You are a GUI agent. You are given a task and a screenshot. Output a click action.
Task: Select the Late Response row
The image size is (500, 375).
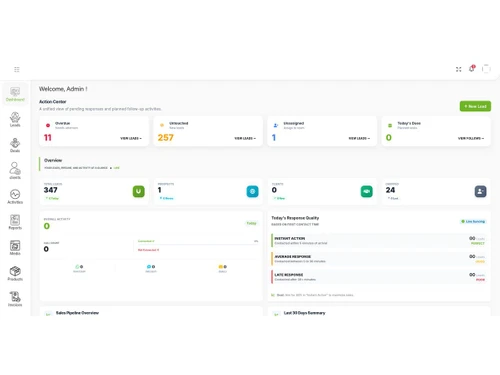tap(379, 277)
